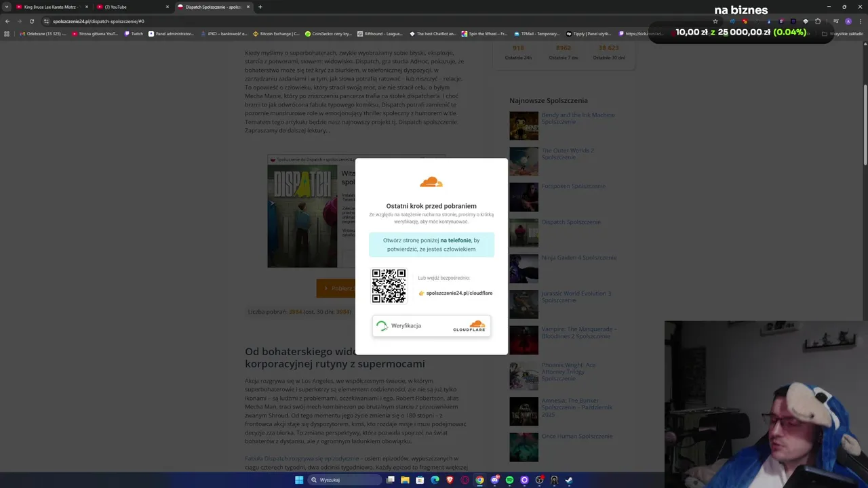Open Spotify from the taskbar
Image resolution: width=868 pixels, height=488 pixels.
509,480
